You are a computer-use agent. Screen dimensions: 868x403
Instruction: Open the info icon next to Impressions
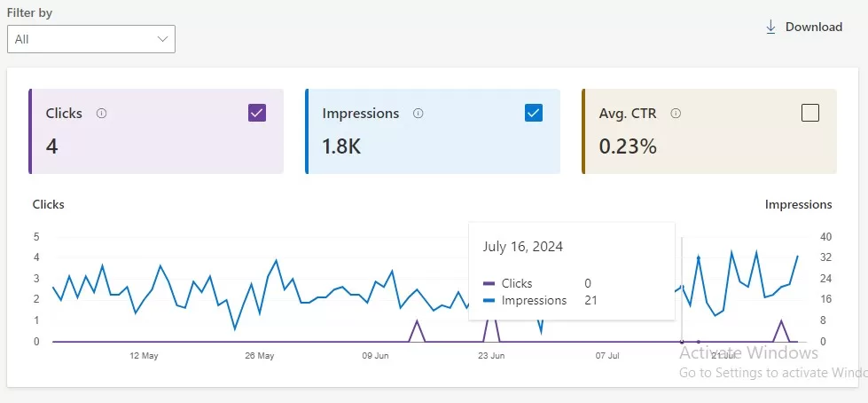tap(418, 114)
